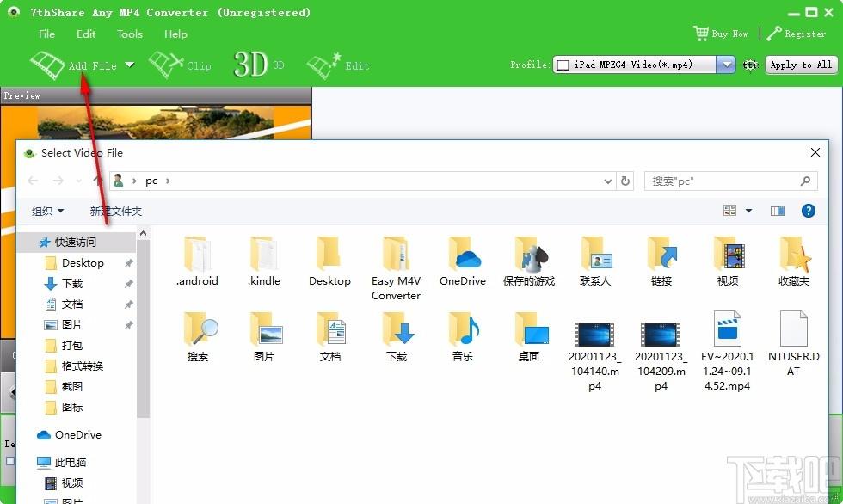The width and height of the screenshot is (843, 504).
Task: Click the pc breadcrumb in address bar
Action: 151,181
